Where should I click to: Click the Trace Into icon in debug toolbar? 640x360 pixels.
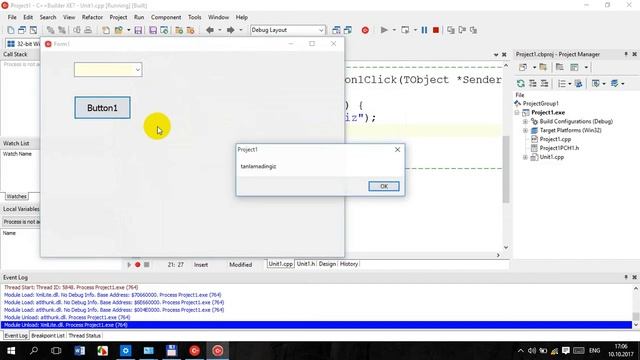[x=451, y=30]
